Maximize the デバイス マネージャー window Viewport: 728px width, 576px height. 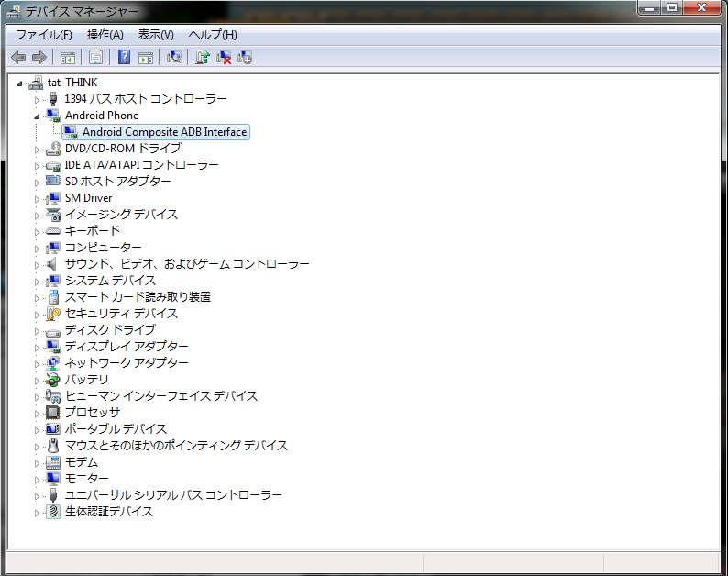[672, 7]
